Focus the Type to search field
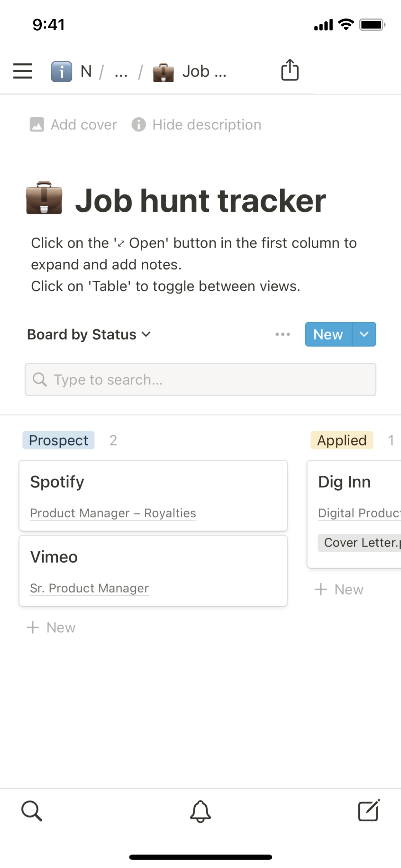 coord(200,379)
